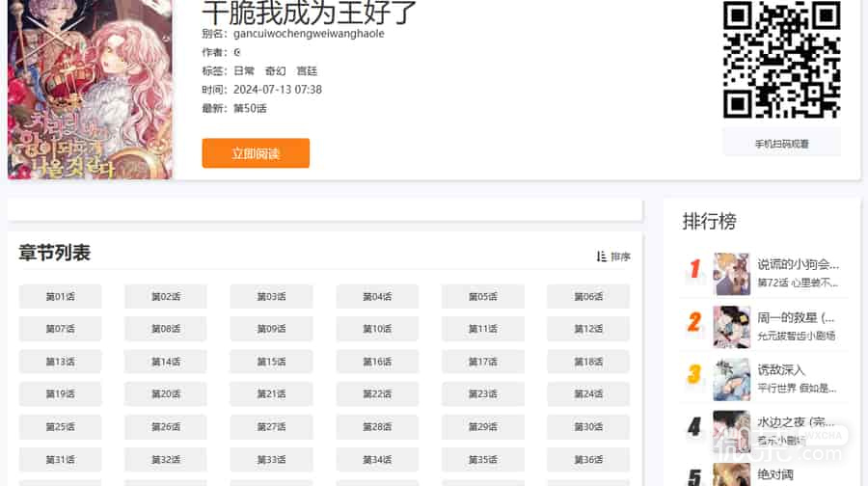The image size is (868, 486).
Task: Read chapter 第21话
Action: pos(271,394)
